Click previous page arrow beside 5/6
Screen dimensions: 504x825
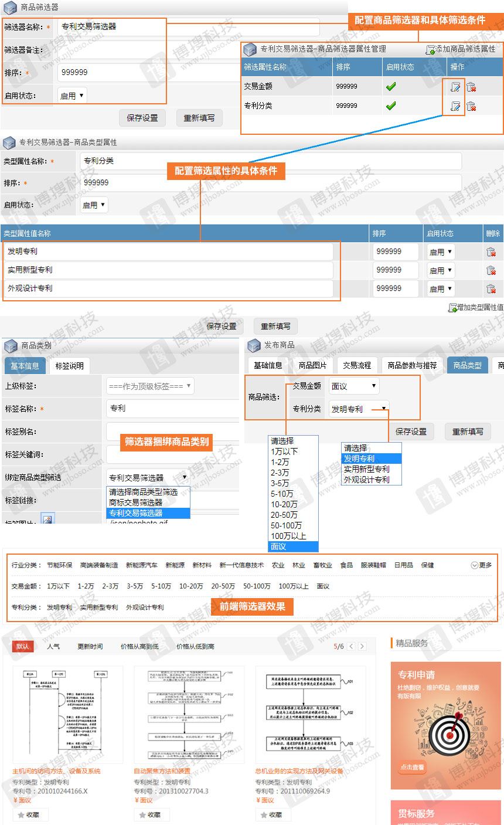(352, 646)
